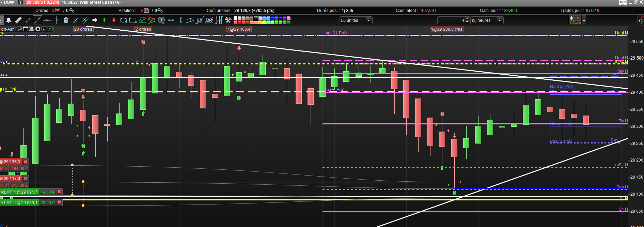This screenshot has height=227, width=644.
Task: Insert a green up arrow marker
Action: [x=105, y=20]
